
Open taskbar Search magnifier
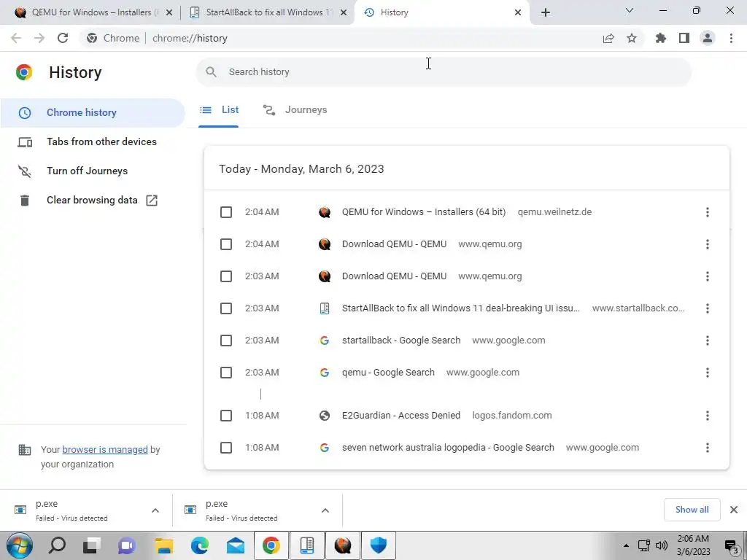[57, 545]
